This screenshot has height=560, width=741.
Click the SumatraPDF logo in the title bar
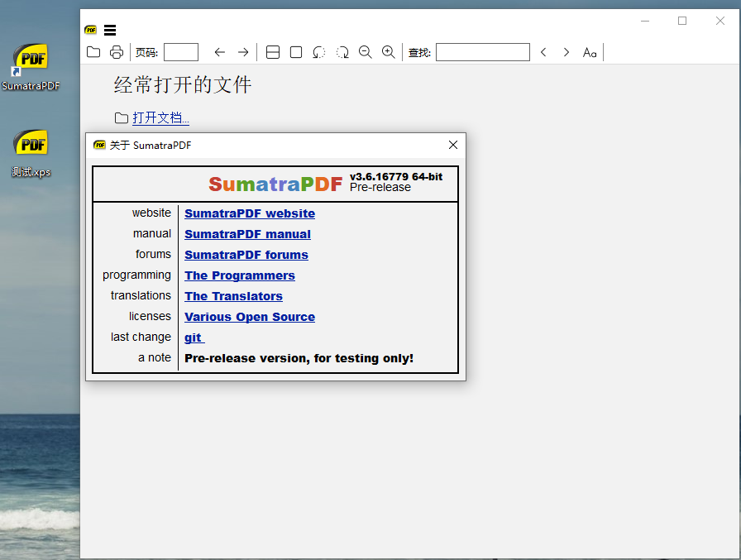point(91,31)
